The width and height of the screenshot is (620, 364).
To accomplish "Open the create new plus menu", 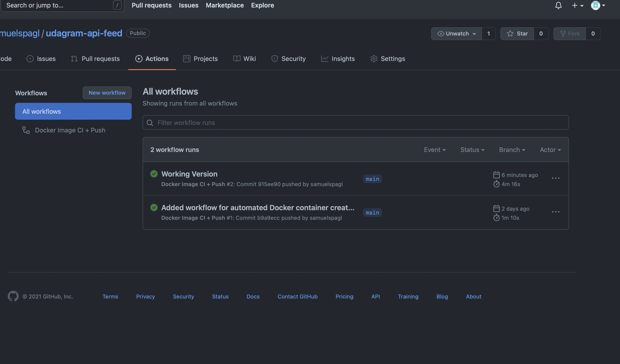I will coord(577,5).
